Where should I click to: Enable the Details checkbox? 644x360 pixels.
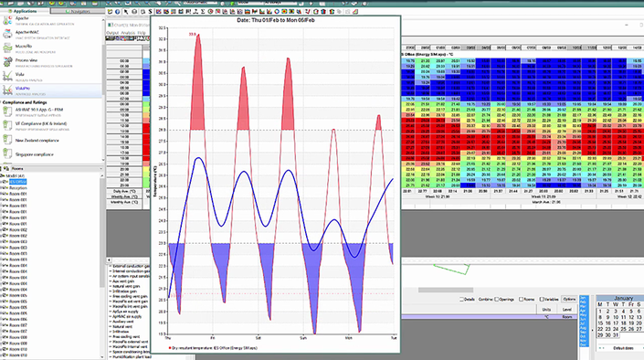[x=461, y=299]
